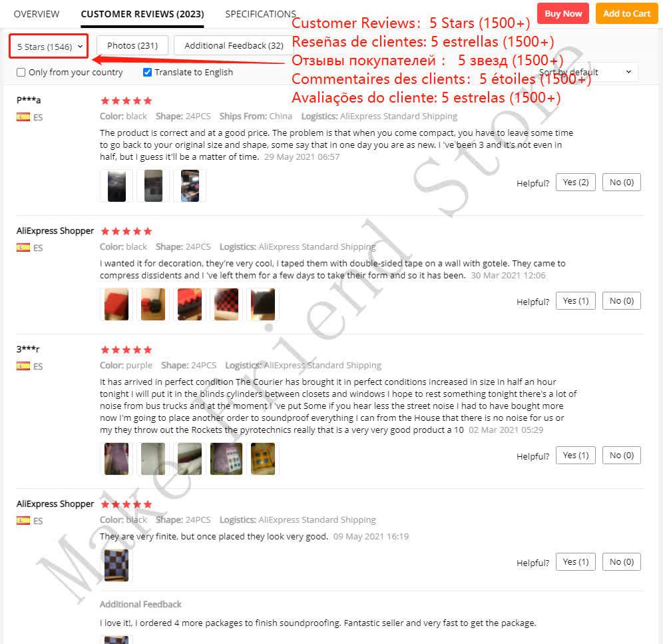Click the Spain flag icon under P***a
663x644 pixels.
(23, 117)
